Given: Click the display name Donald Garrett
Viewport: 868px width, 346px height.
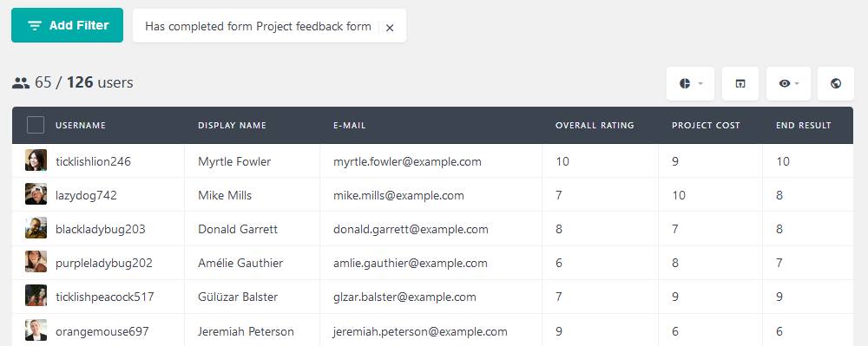Looking at the screenshot, I should tap(238, 230).
